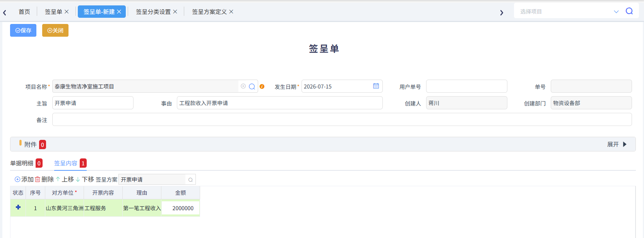
Task: Click the plus icon in row 1
Action: (x=18, y=207)
